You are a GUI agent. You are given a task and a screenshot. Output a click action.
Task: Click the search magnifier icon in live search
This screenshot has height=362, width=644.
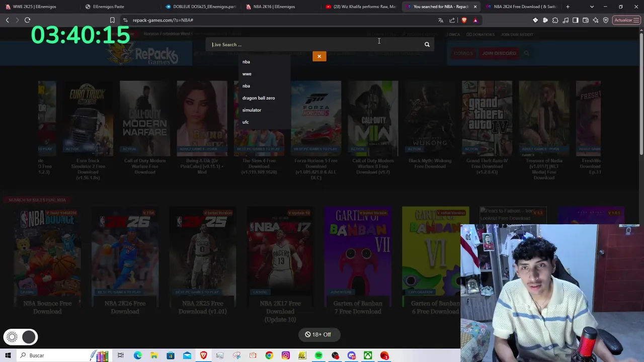(x=427, y=45)
